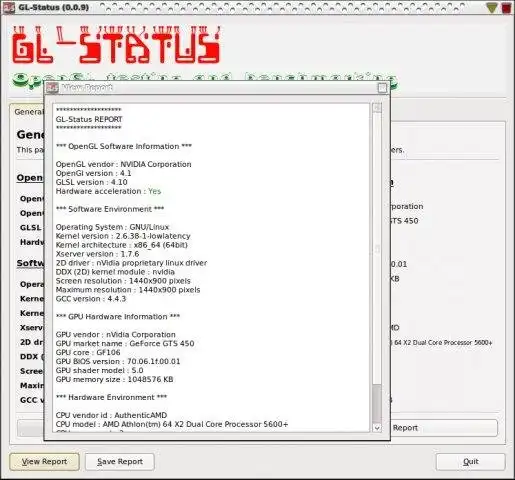Click 'Operating System : GNU/Linux' line
This screenshot has width=515, height=480.
(112, 227)
